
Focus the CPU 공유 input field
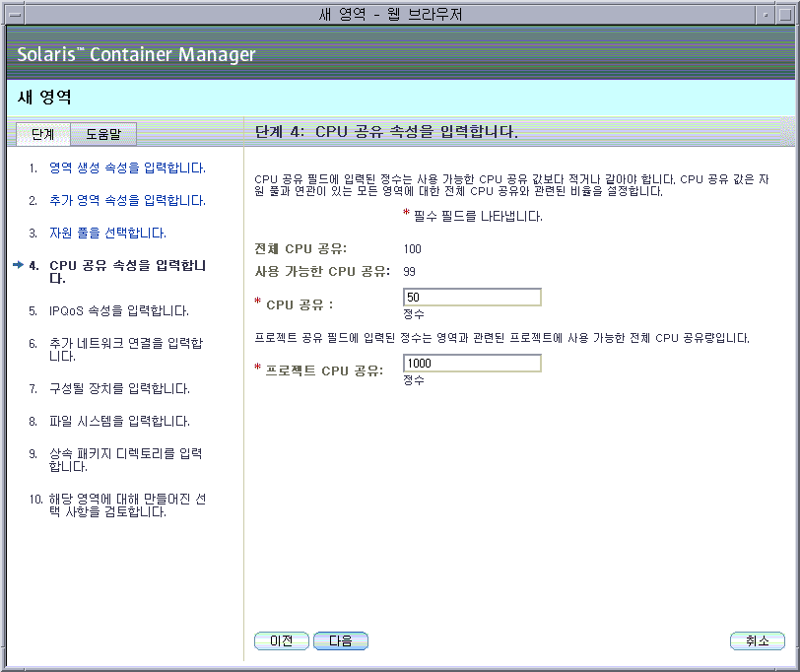(472, 297)
